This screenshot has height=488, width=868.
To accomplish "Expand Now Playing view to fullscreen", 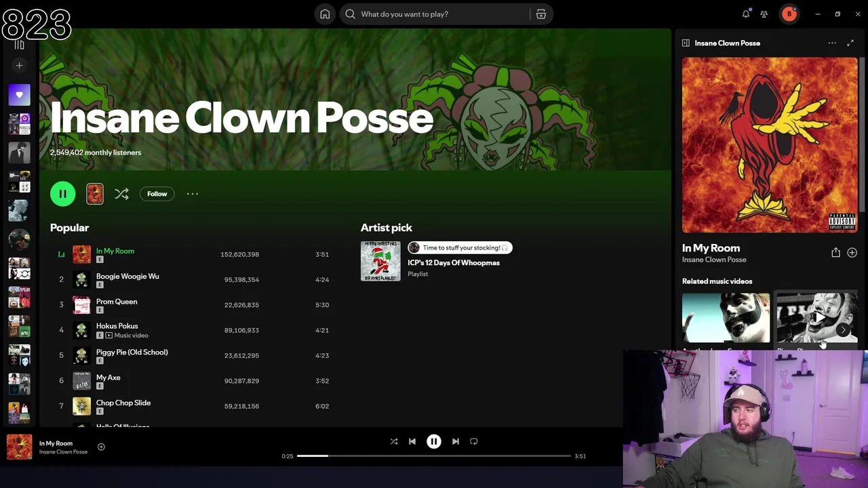I will 850,43.
